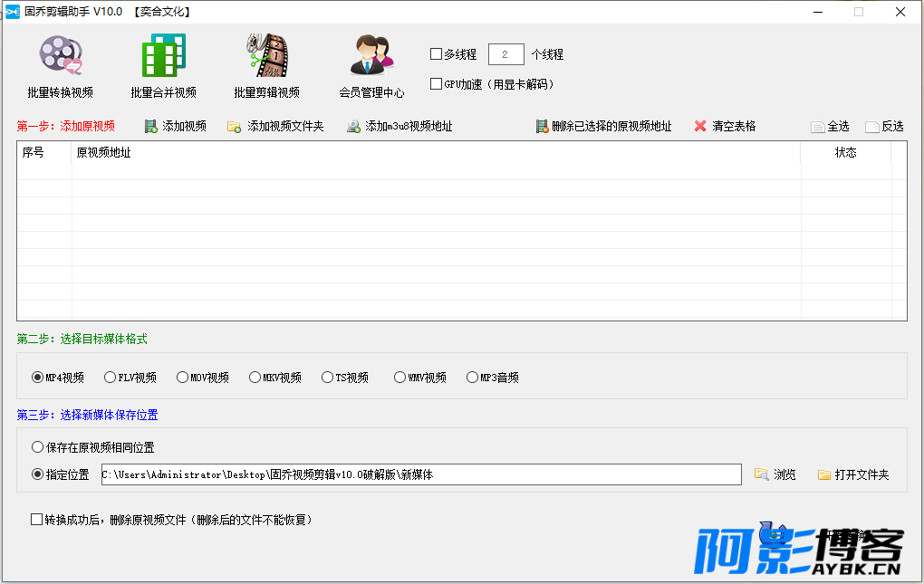Screen dimensions: 924x584
Task: Enable the 多线程 checkbox
Action: pyautogui.click(x=436, y=54)
